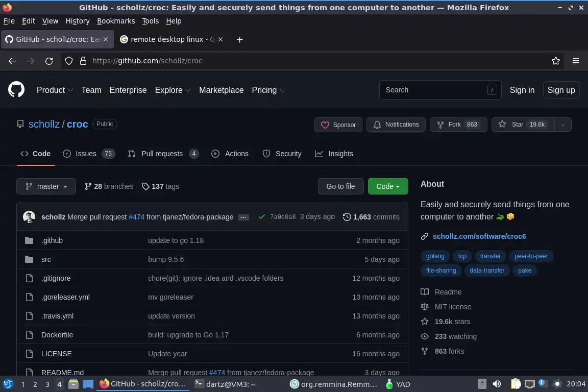Bookmark this page with the star icon

(x=556, y=61)
